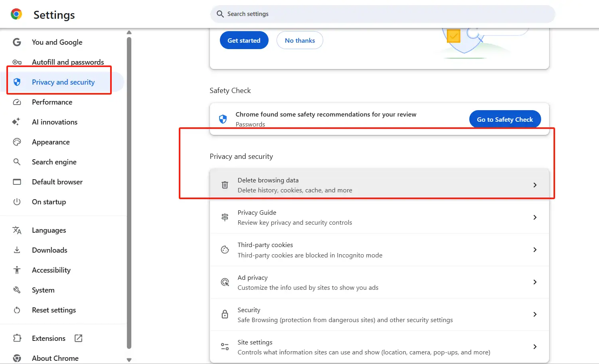The image size is (599, 364).
Task: Click the Settings page title
Action: click(x=54, y=15)
